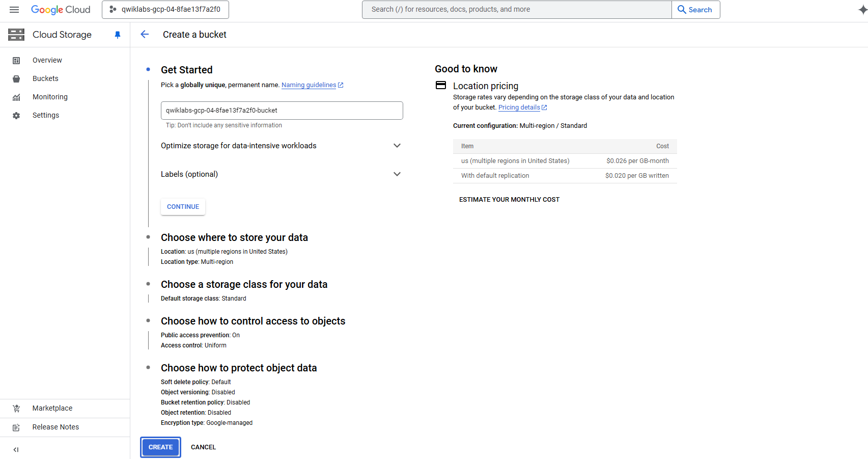Screen dimensions: 868x459
Task: Click 'Access control: Uniform' text
Action: click(x=193, y=345)
